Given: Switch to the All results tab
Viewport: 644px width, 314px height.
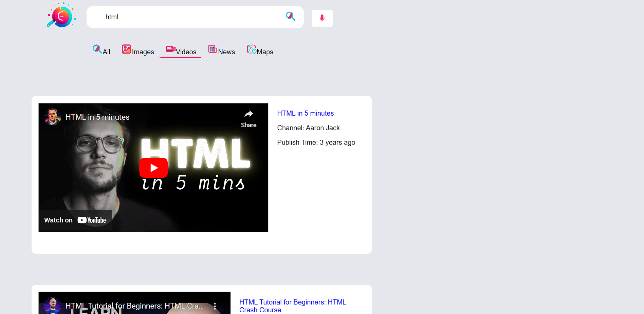Looking at the screenshot, I should [102, 50].
